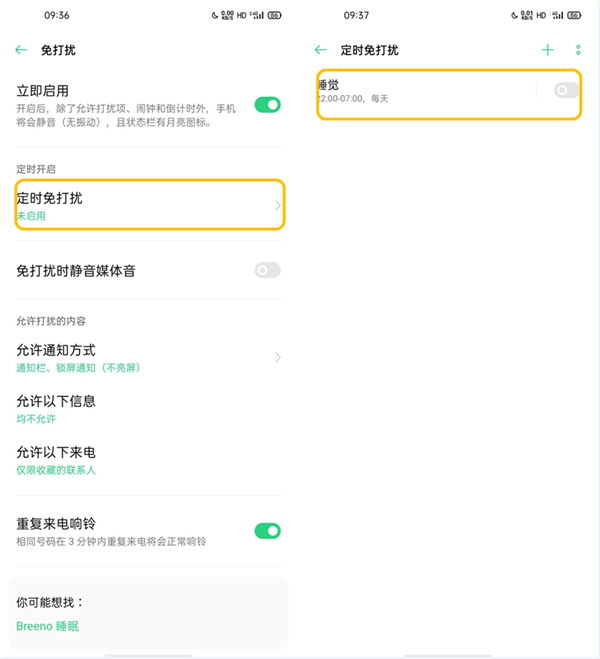Enable 免打扰时静音媒体音 switch
The height and width of the screenshot is (659, 600).
point(267,270)
